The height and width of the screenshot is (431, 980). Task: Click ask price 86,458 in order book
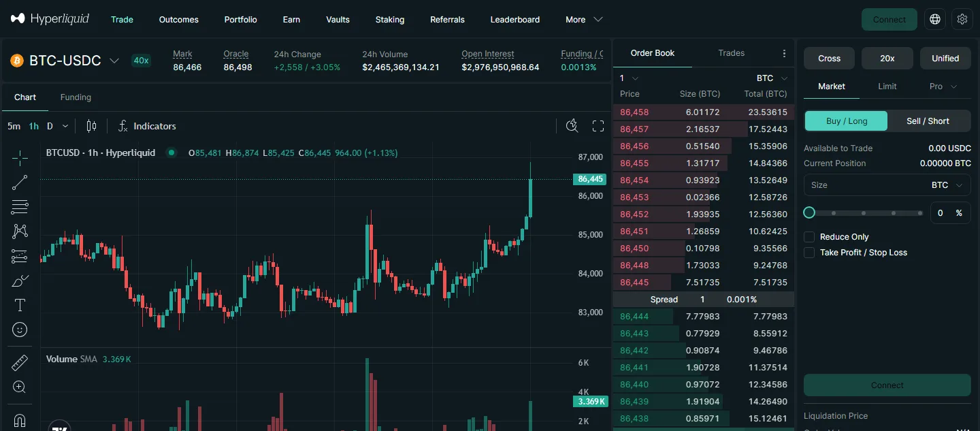(634, 112)
